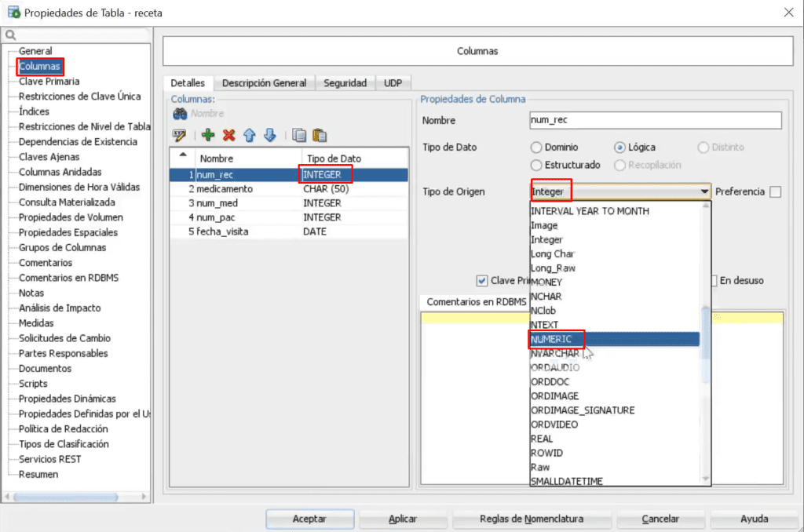The image size is (804, 532).
Task: Choose NUMERIC from the type list
Action: click(614, 339)
